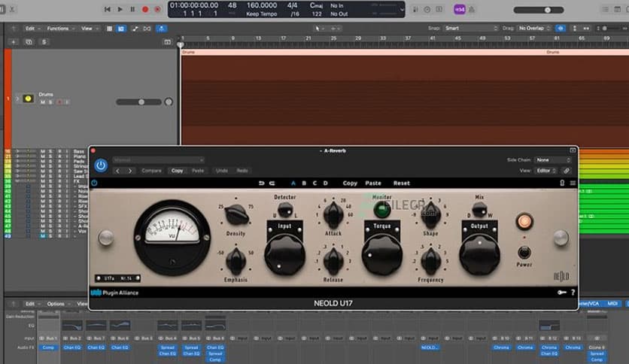Screen dimensions: 629x364
Task: Click the Compare button in plugin header
Action: (x=151, y=171)
